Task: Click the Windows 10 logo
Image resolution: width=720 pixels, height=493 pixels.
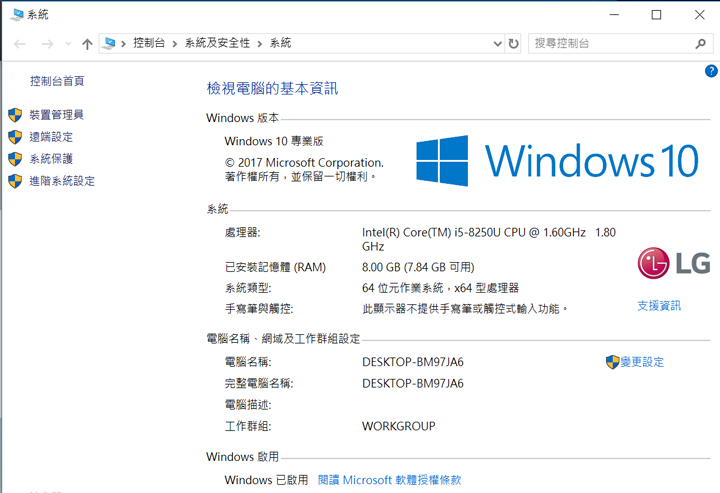Action: point(557,161)
